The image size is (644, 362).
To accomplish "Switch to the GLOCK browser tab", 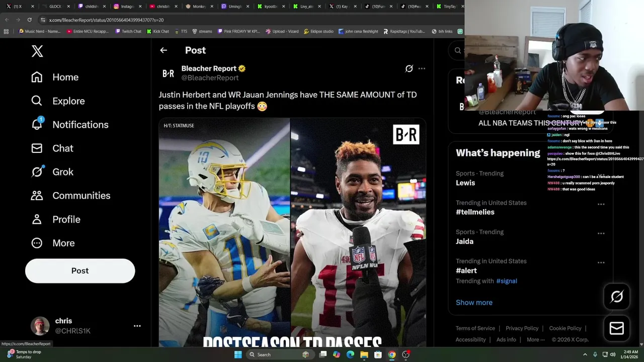I will point(55,7).
